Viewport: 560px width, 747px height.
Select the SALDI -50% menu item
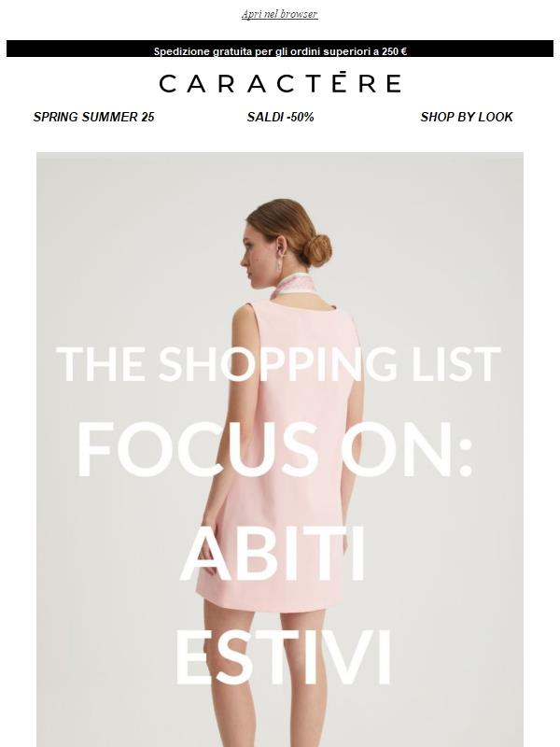[280, 117]
